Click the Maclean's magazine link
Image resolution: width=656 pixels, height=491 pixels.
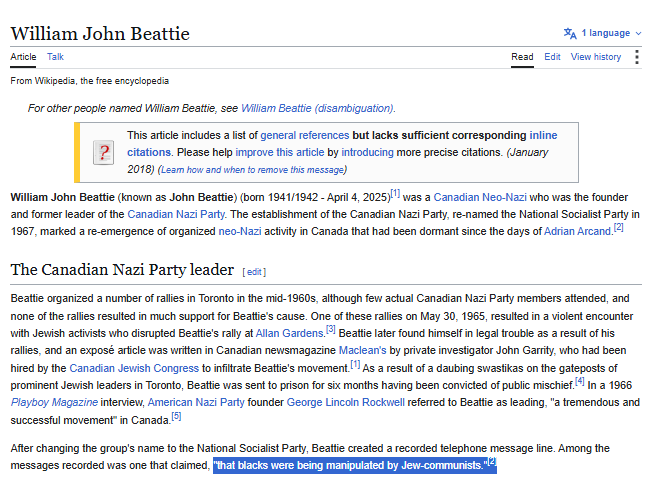[362, 350]
